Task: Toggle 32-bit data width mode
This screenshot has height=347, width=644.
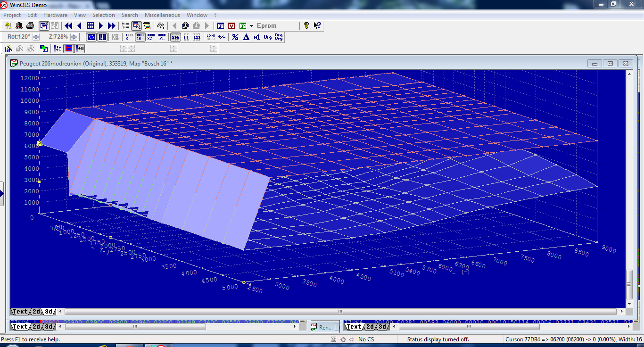Action: 151,37
